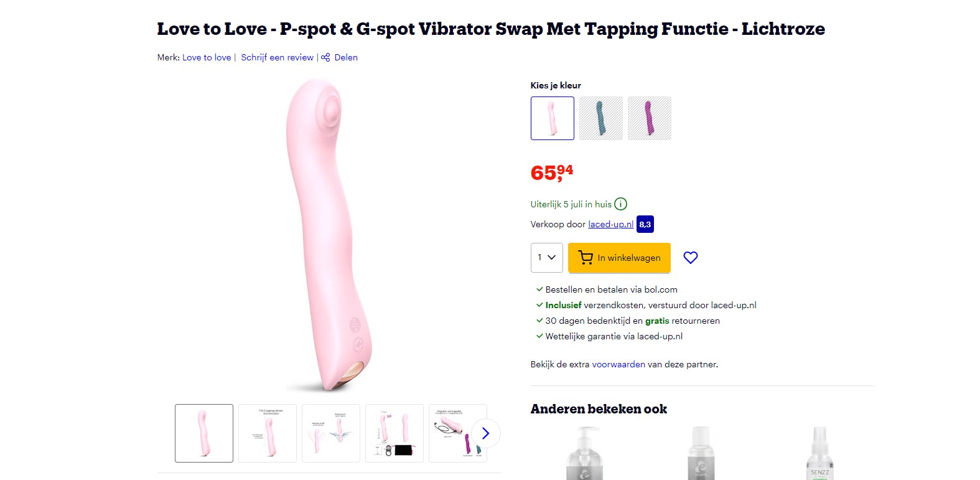Click the 8,3 seller rating badge
The height and width of the screenshot is (480, 980).
(x=645, y=225)
